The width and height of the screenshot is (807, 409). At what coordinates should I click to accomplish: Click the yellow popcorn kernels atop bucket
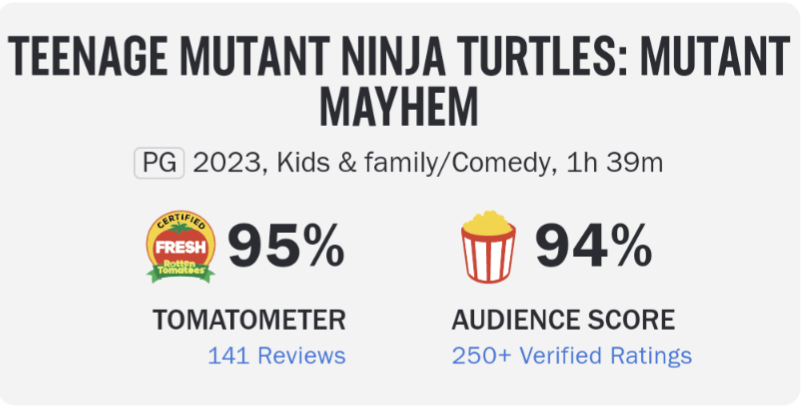point(487,222)
